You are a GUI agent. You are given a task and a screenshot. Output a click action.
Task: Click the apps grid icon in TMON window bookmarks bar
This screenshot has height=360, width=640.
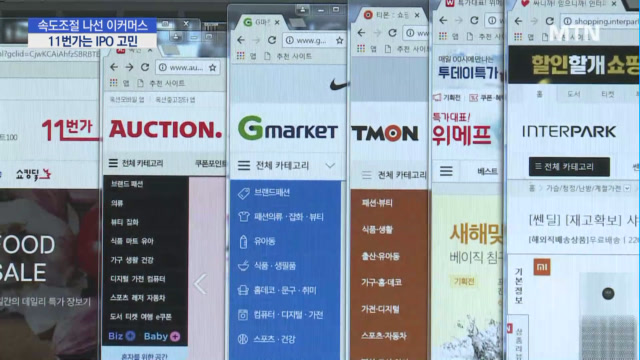[361, 49]
